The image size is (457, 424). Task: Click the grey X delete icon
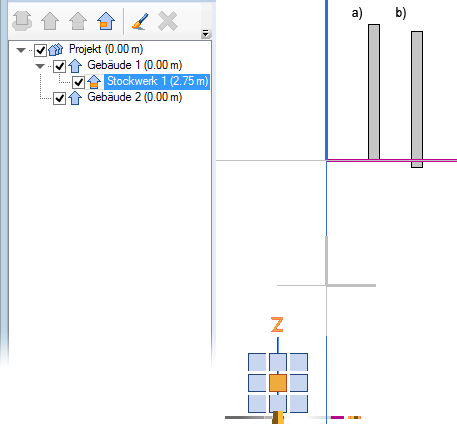(x=168, y=21)
